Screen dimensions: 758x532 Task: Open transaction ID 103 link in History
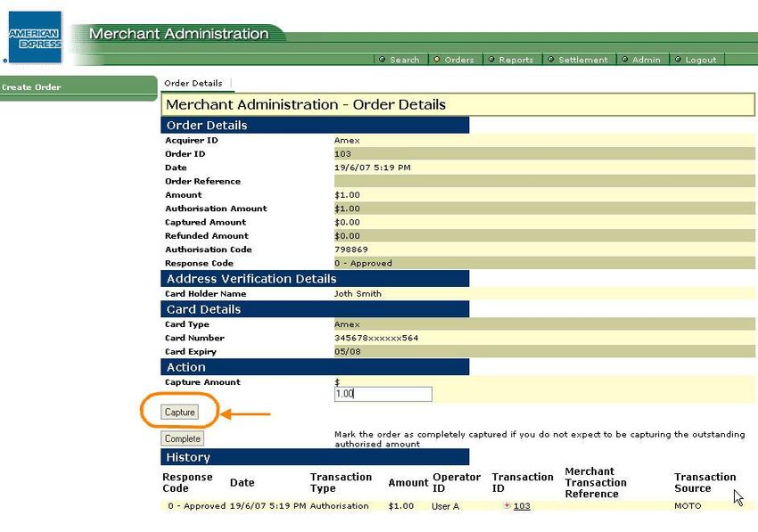tap(522, 506)
